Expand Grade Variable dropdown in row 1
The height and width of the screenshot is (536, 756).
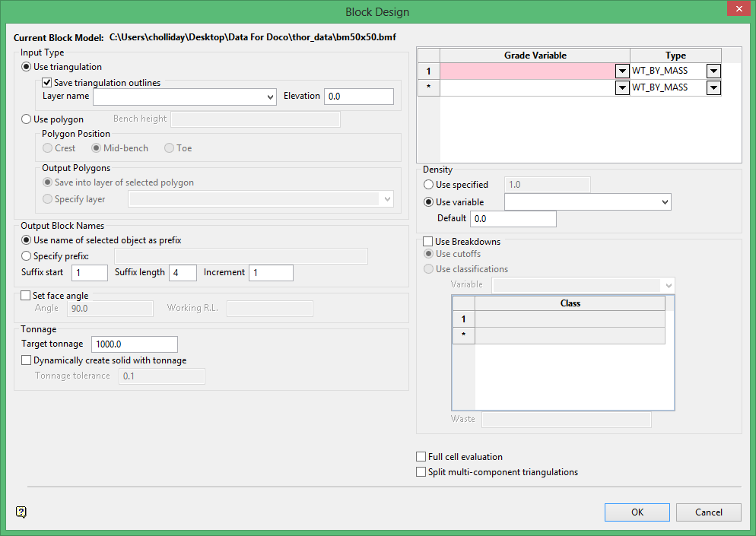tap(622, 71)
